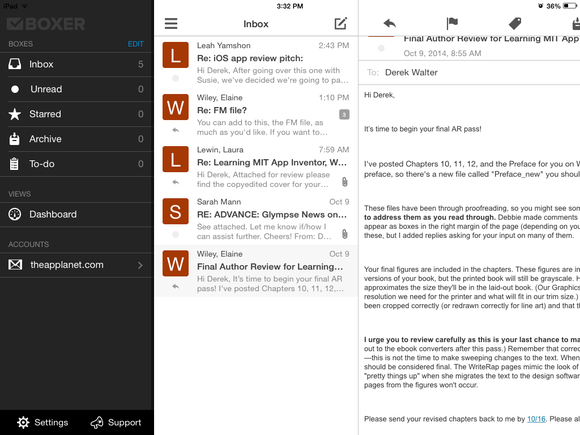Click the Archive box icon
This screenshot has height=435, width=580.
(14, 139)
